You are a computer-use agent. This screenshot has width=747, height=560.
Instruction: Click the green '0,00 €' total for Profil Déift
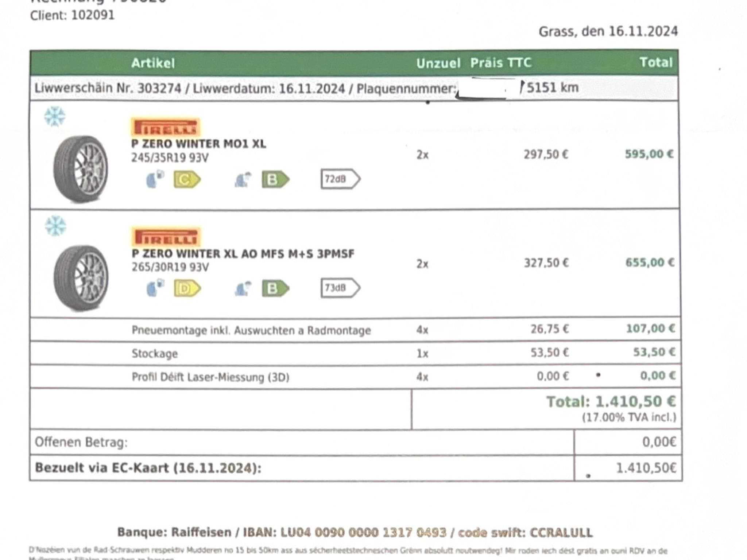click(658, 376)
